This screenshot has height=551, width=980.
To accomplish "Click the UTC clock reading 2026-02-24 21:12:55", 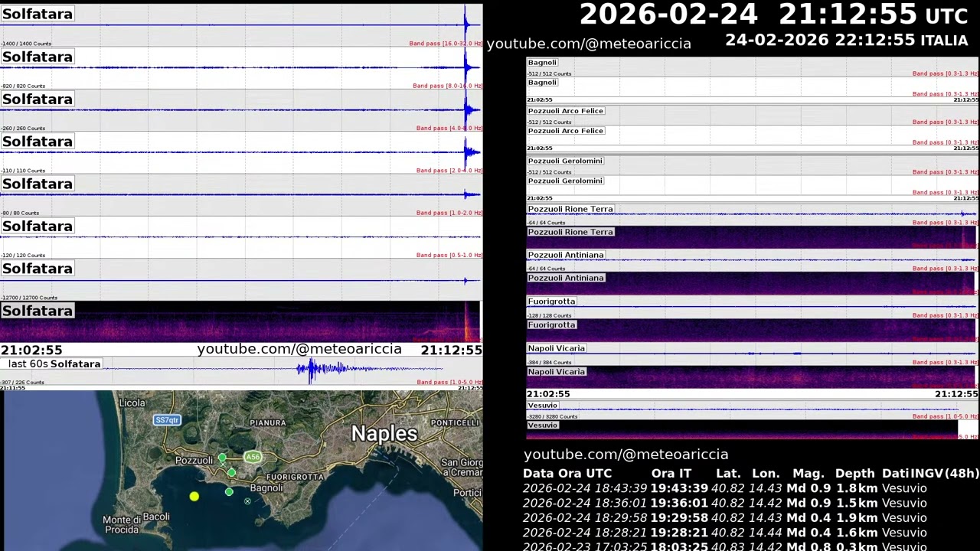I will click(x=773, y=15).
